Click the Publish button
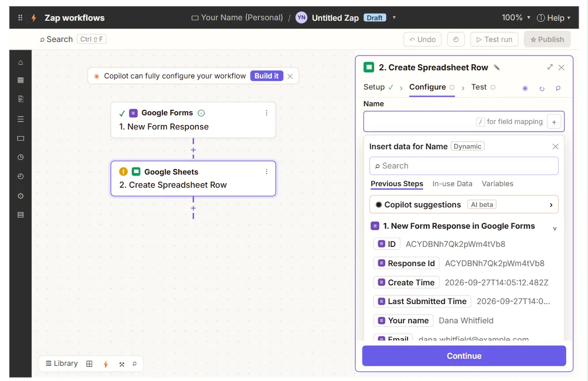The image size is (588, 381). click(547, 39)
